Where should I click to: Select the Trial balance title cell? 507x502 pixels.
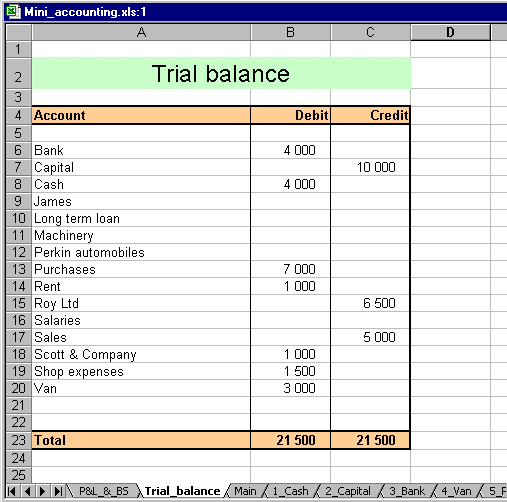tap(221, 73)
